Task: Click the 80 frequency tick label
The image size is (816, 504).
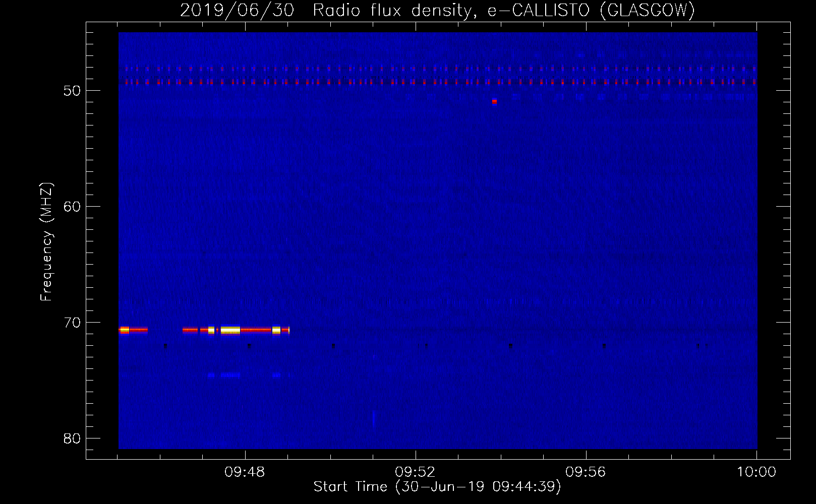Action: tap(72, 438)
